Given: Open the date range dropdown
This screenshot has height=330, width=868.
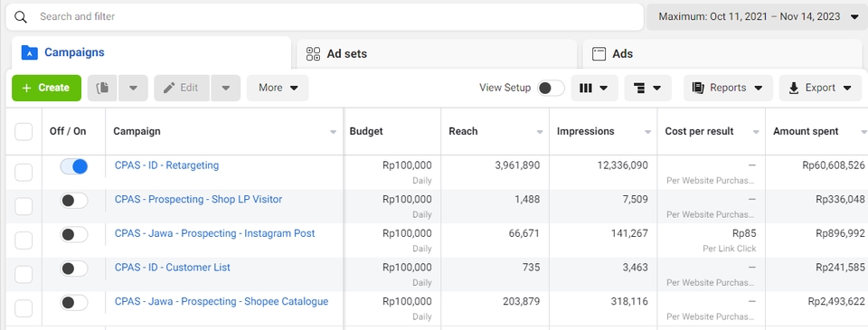Looking at the screenshot, I should coord(757,17).
